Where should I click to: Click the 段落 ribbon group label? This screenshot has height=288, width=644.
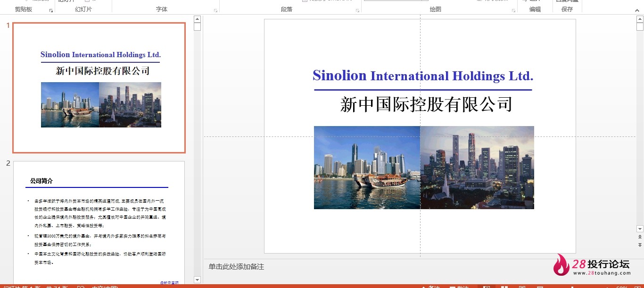pos(287,9)
